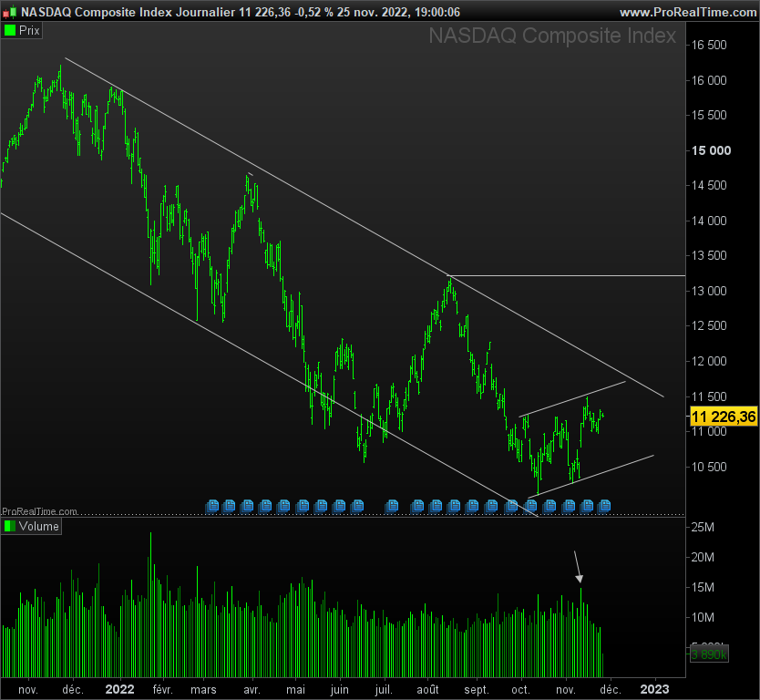The width and height of the screenshot is (760, 700).
Task: Click the 'mars' time axis label
Action: (x=203, y=690)
